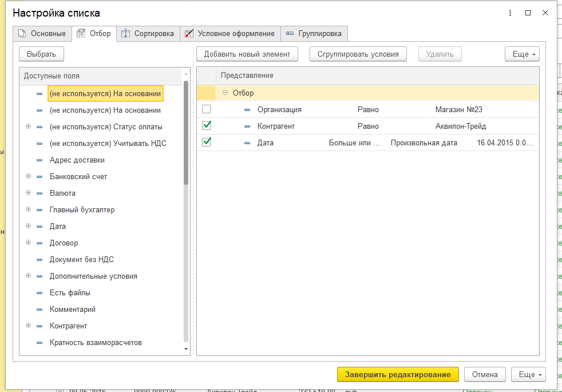This screenshot has width=562, height=392.
Task: Click the Сортировка tab sort icon
Action: [125, 34]
